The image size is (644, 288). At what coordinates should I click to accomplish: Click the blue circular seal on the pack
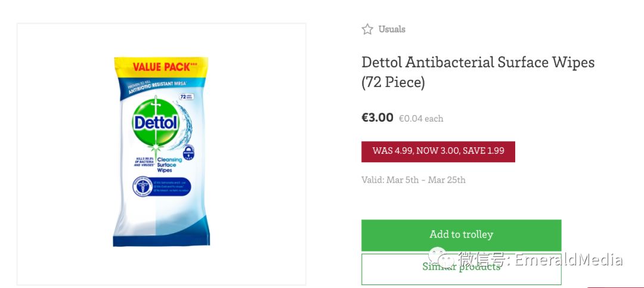(144, 187)
